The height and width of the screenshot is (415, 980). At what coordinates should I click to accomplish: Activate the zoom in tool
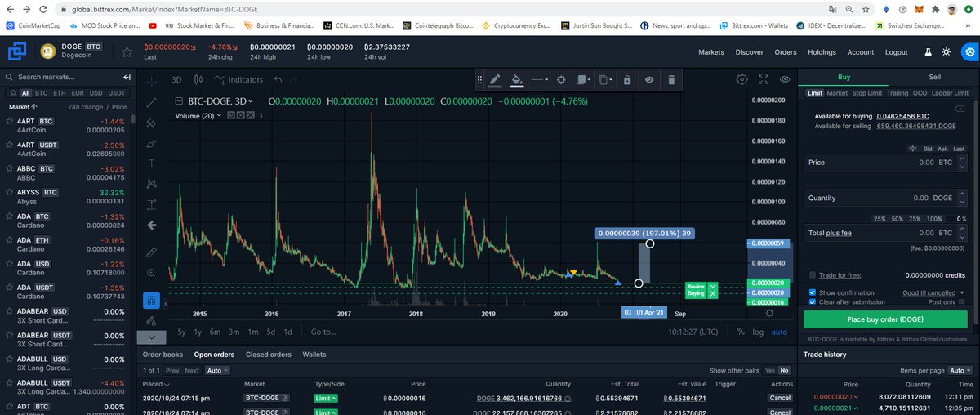point(151,273)
